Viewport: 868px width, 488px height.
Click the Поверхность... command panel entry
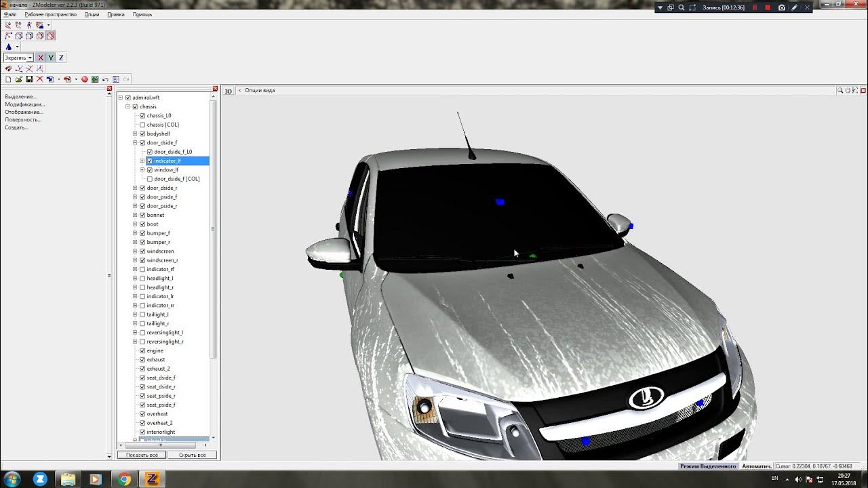click(23, 119)
